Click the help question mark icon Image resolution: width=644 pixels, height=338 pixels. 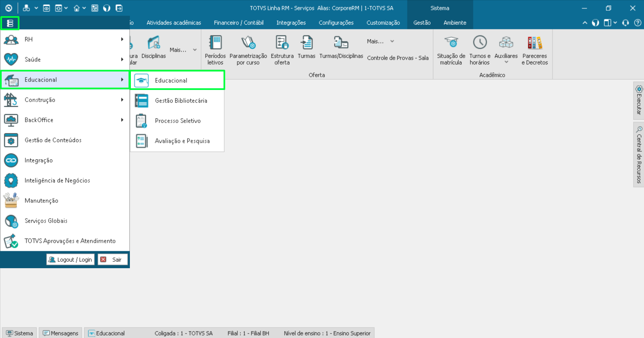point(638,23)
